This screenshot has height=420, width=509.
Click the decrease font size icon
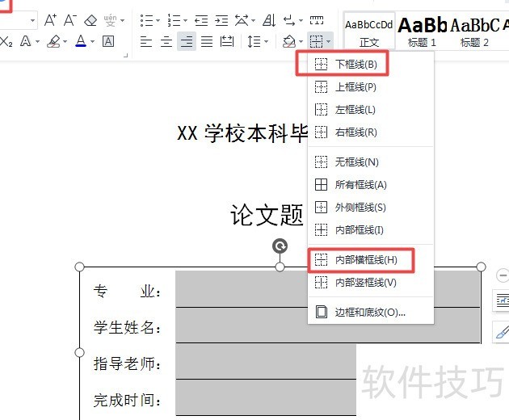[70, 20]
